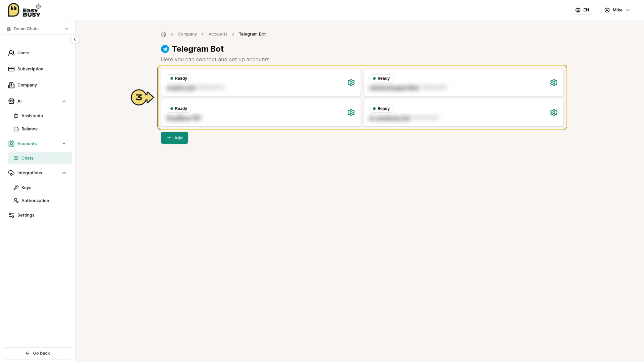Open Chats in the sidebar

point(40,158)
